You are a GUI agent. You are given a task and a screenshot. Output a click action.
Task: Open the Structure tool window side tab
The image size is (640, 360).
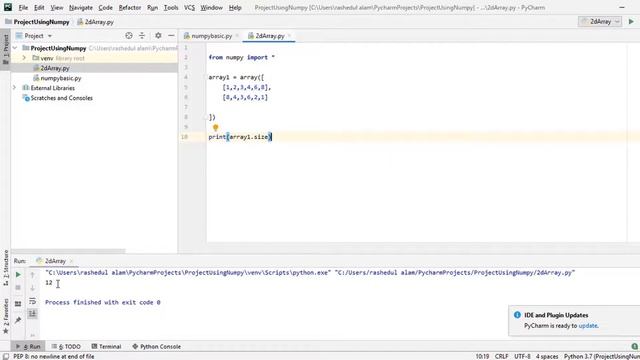(5, 267)
